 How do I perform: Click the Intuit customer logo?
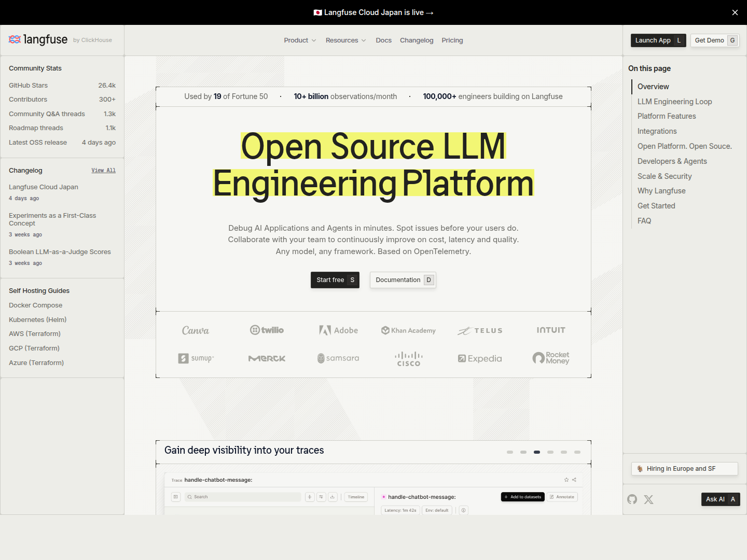coord(551,330)
